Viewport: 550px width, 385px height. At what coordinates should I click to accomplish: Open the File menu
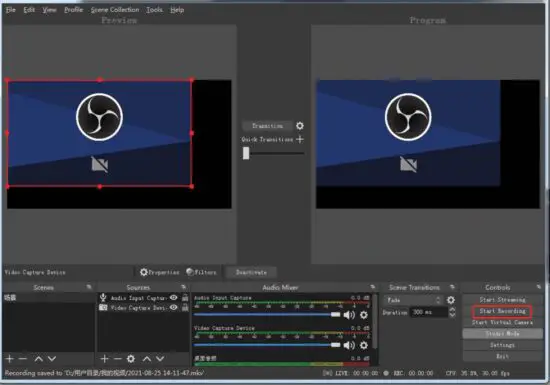(11, 10)
